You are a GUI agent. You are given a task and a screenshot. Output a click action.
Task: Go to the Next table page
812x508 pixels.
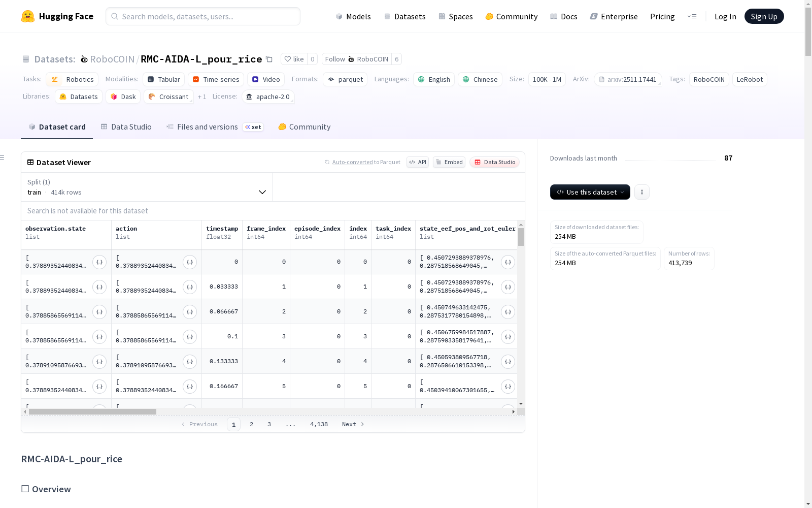point(353,424)
